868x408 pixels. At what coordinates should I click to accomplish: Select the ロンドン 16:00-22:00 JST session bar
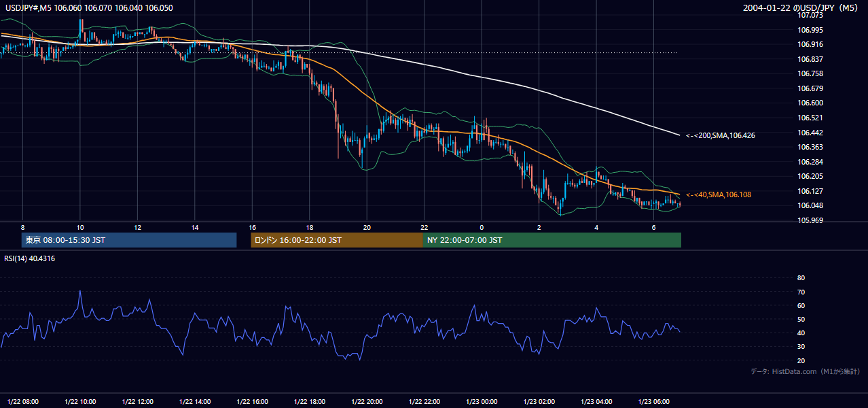337,240
